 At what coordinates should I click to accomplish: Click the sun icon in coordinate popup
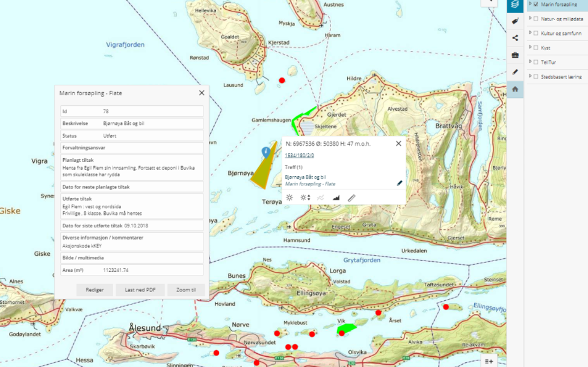pyautogui.click(x=290, y=198)
